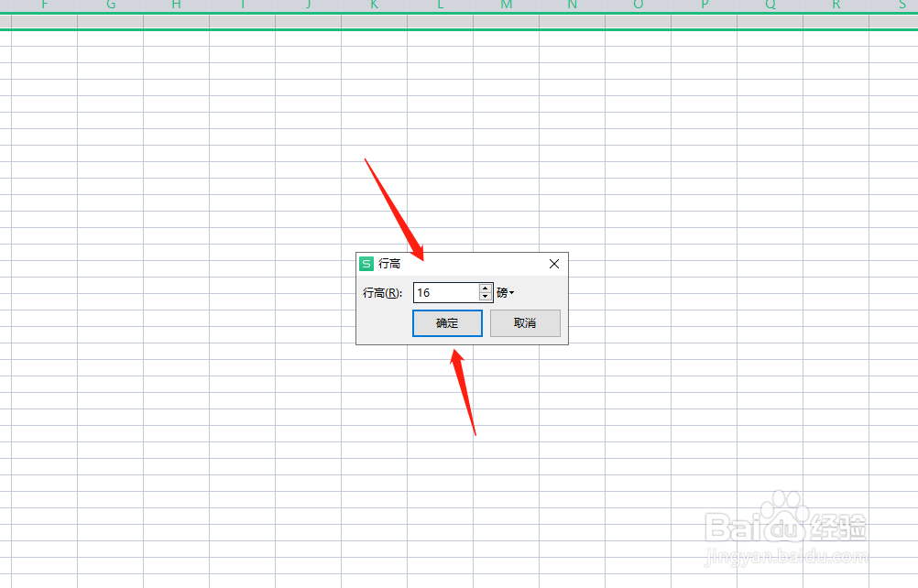
Task: Select column G header
Action: click(111, 5)
